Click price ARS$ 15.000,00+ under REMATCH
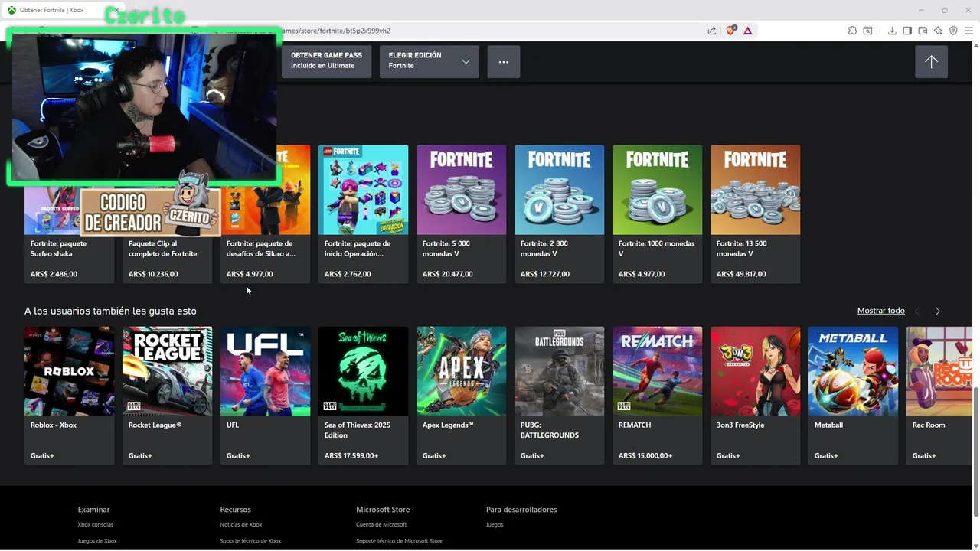This screenshot has height=551, width=980. point(645,456)
